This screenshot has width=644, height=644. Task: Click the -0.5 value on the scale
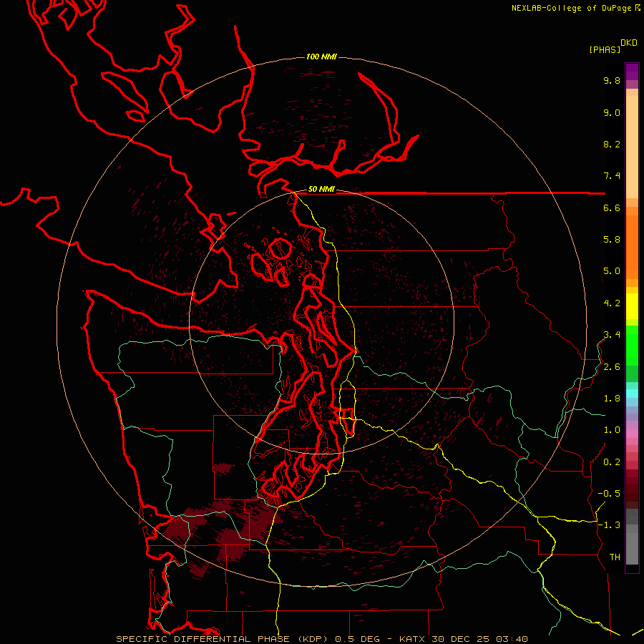click(x=609, y=494)
